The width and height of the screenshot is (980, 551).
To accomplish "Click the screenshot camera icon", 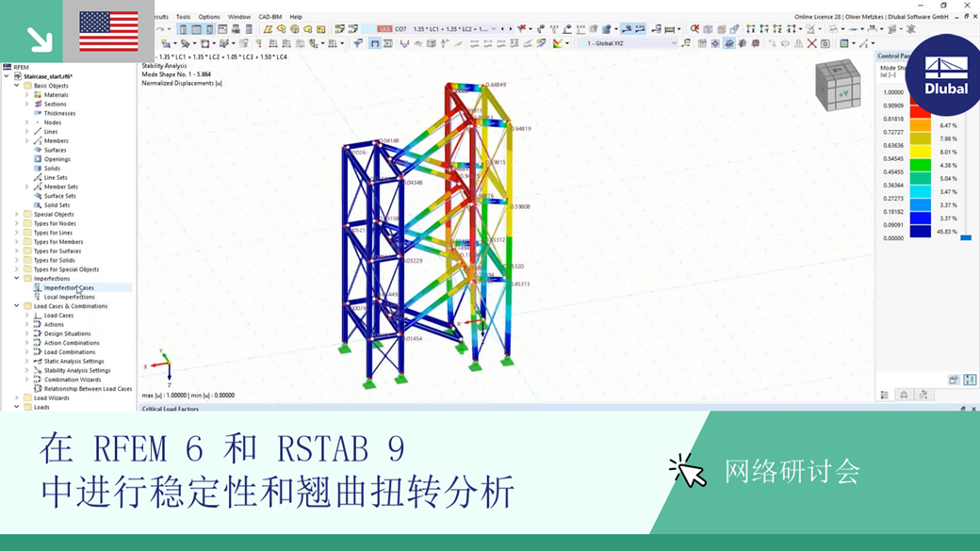I will [825, 43].
